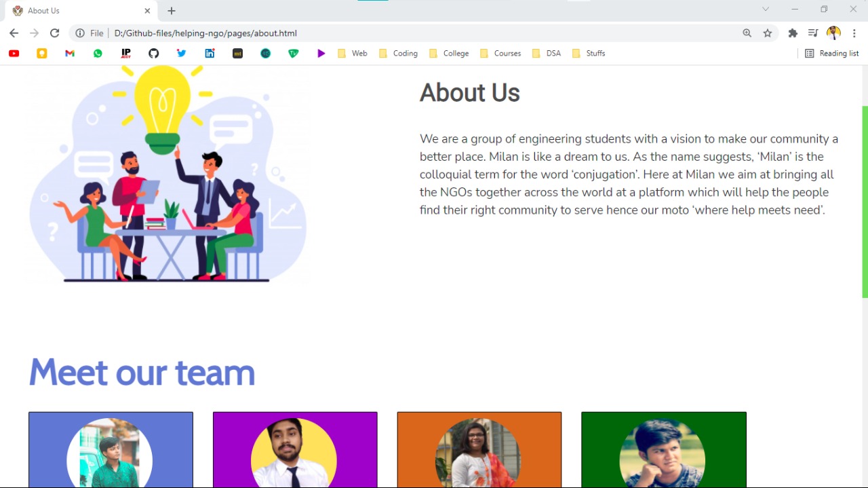The height and width of the screenshot is (488, 868).
Task: Open the Reading list
Action: (831, 54)
